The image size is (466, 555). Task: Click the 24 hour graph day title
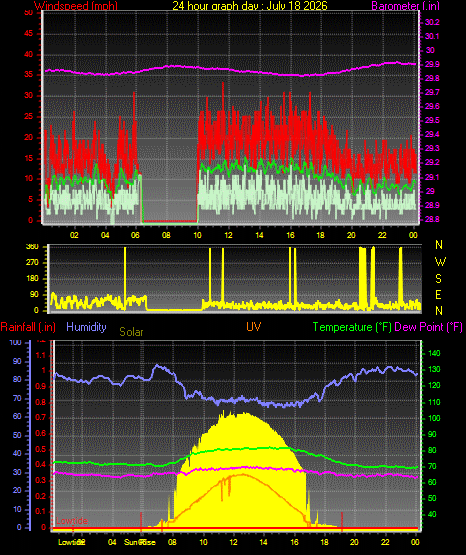tap(250, 6)
